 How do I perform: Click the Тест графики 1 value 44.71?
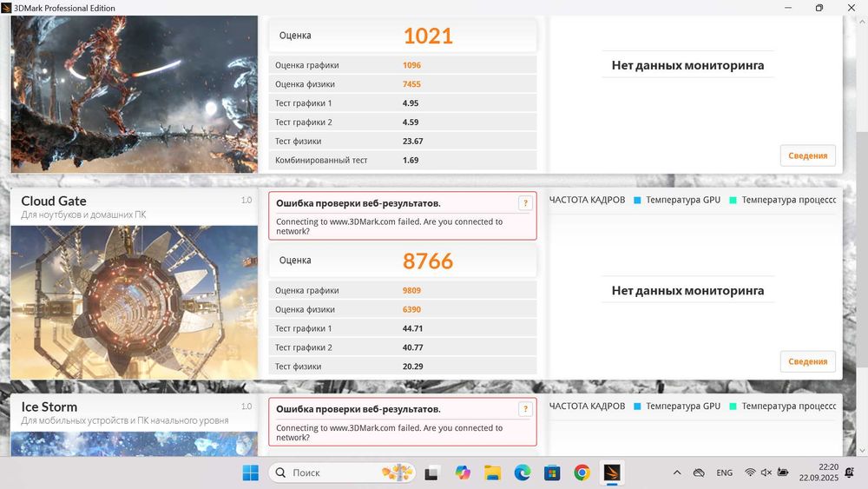point(412,328)
